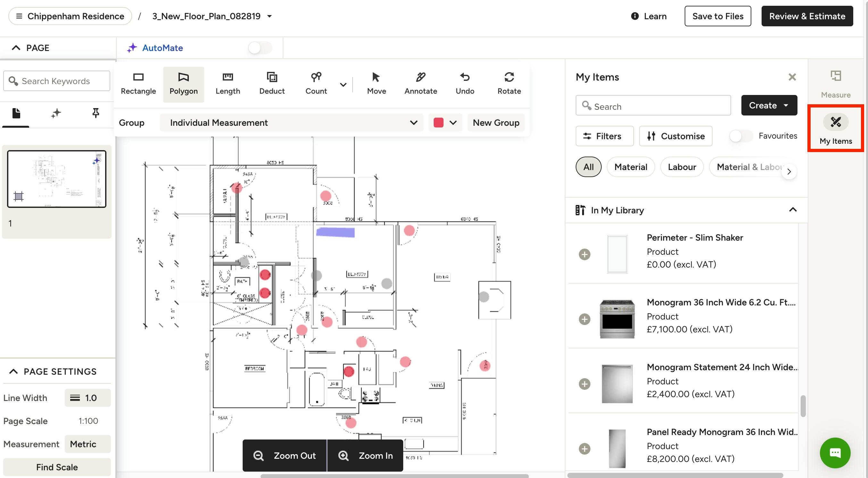868x478 pixels.
Task: Undo the last action
Action: [x=465, y=84]
